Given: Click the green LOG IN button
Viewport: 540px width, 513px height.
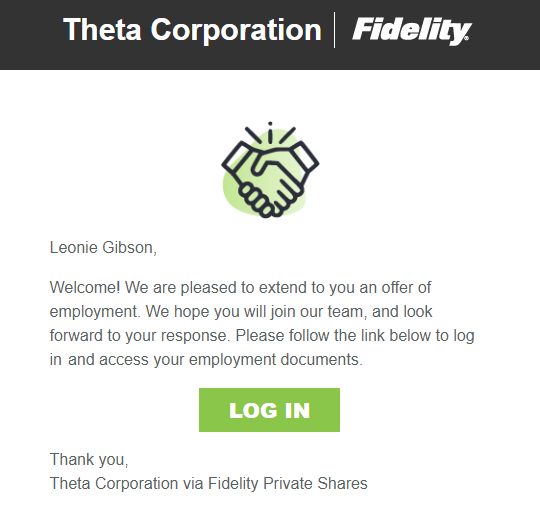Looking at the screenshot, I should (269, 410).
